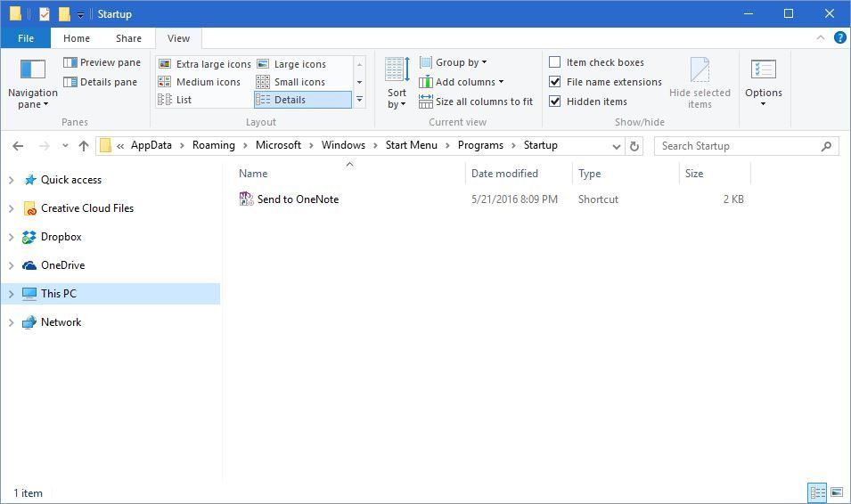Navigate to Programs in the address bar
Screen dimensions: 851x504
[x=480, y=145]
